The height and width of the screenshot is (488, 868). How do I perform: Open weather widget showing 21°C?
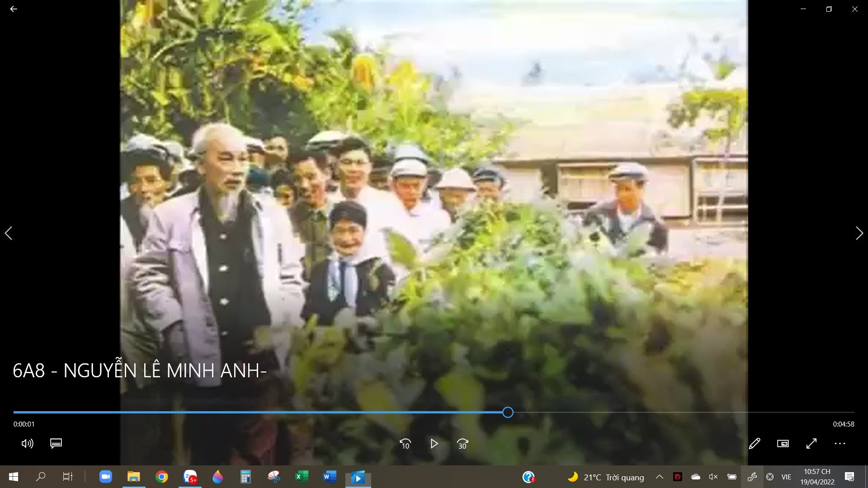click(606, 477)
